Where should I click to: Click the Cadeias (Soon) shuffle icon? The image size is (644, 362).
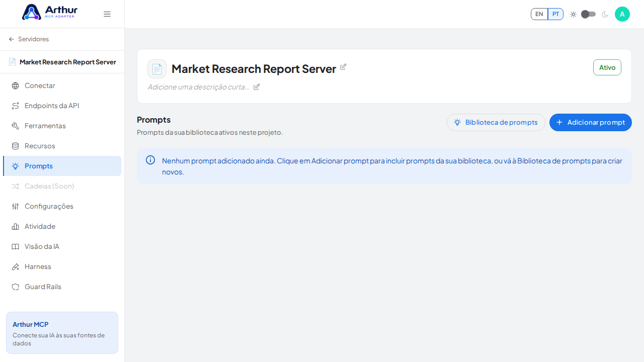click(15, 186)
